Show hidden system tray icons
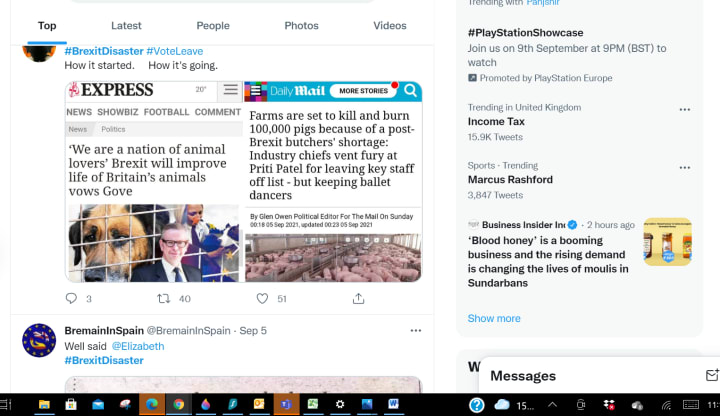 tap(552, 405)
